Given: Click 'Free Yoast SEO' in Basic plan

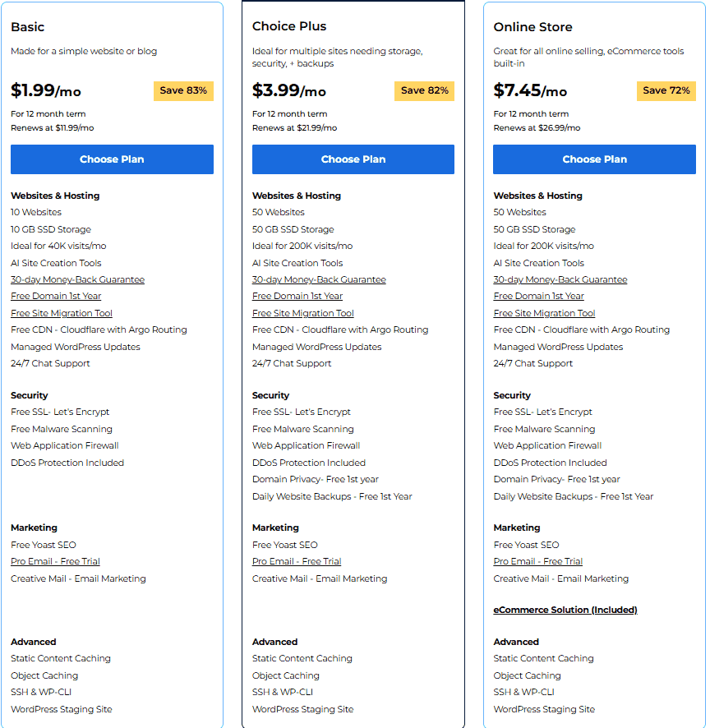Looking at the screenshot, I should coord(44,545).
